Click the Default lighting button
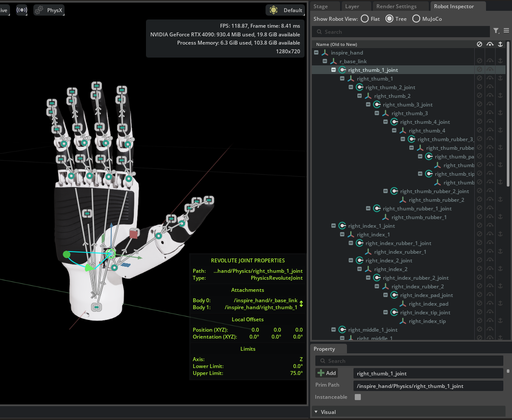 (286, 10)
